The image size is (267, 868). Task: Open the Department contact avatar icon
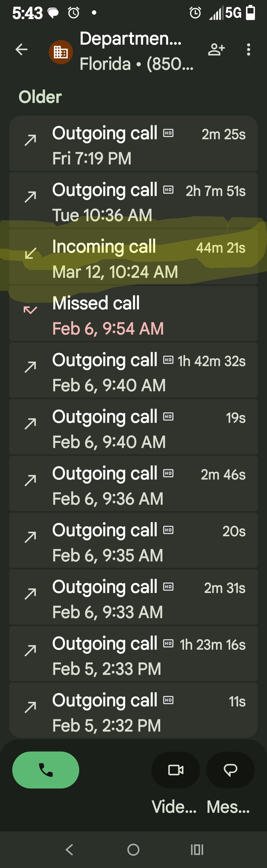(x=61, y=52)
